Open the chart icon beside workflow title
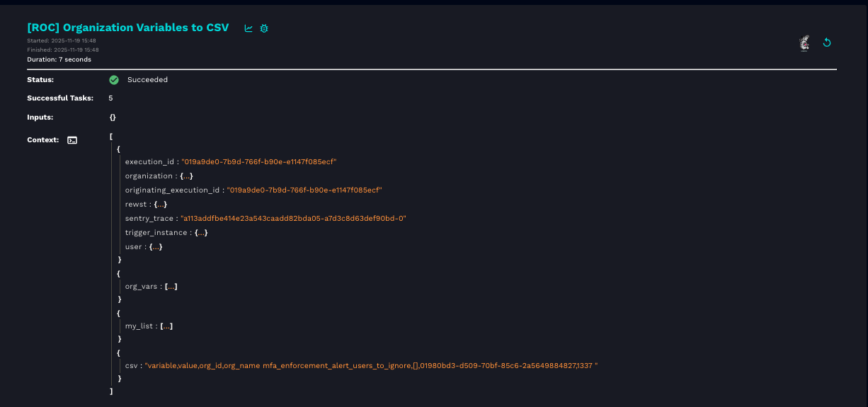This screenshot has height=407, width=868. pyautogui.click(x=249, y=28)
